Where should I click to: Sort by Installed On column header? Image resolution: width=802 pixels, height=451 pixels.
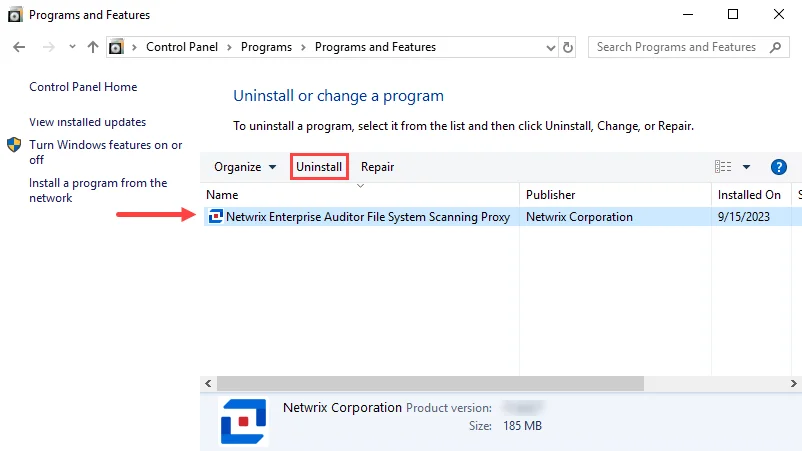(753, 195)
